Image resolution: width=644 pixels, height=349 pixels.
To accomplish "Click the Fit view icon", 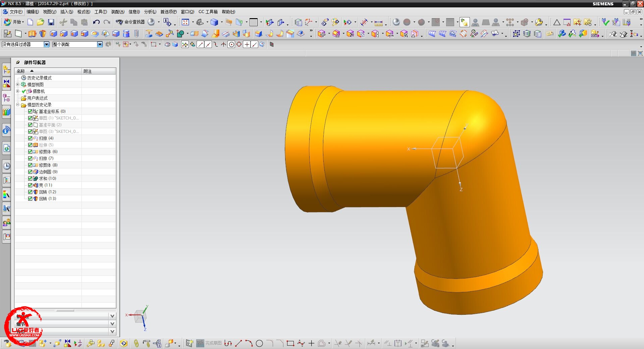I will 185,22.
